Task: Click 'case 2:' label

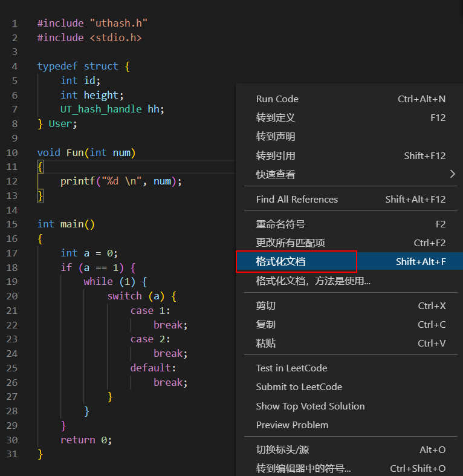Action: [150, 339]
